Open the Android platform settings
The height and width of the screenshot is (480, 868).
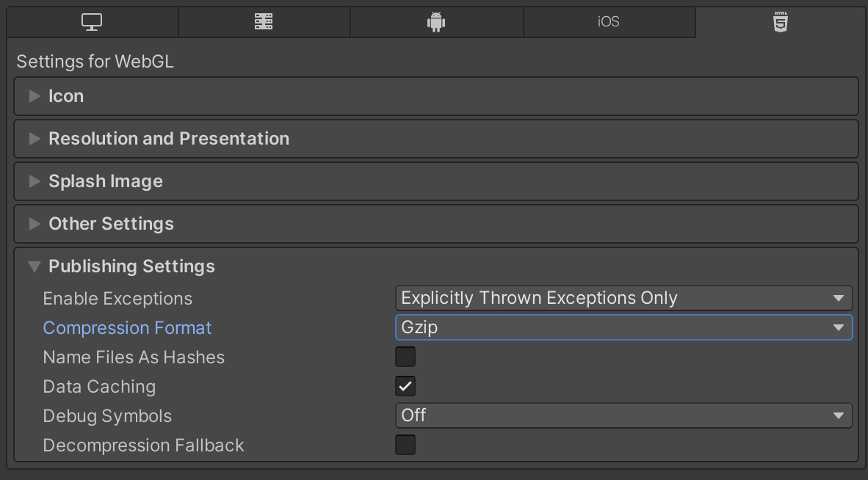[x=436, y=22]
